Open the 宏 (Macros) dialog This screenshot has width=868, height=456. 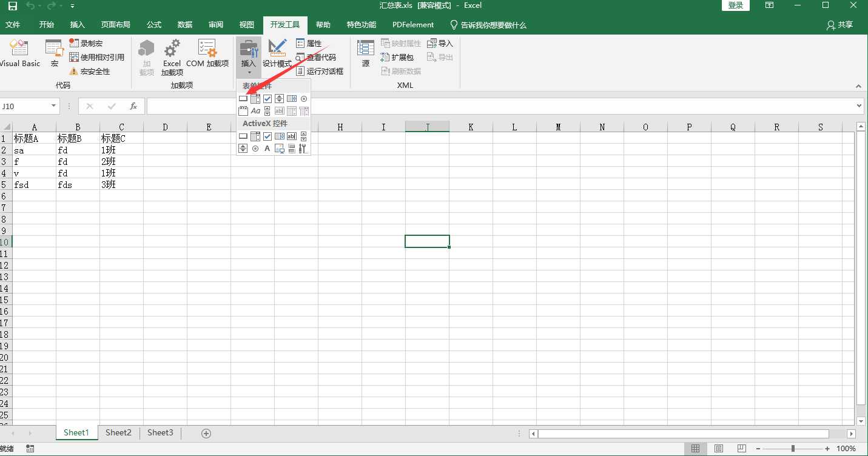click(x=55, y=53)
